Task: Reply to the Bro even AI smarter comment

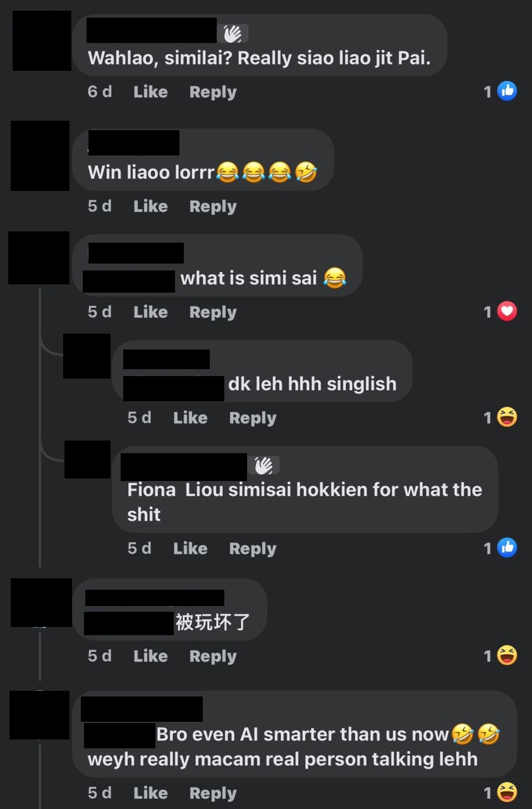Action: coord(213,793)
